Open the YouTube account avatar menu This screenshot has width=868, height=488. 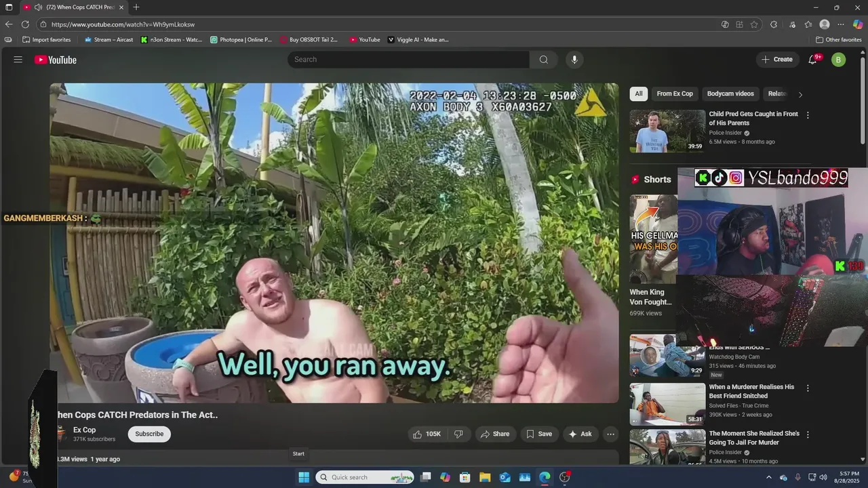[839, 60]
